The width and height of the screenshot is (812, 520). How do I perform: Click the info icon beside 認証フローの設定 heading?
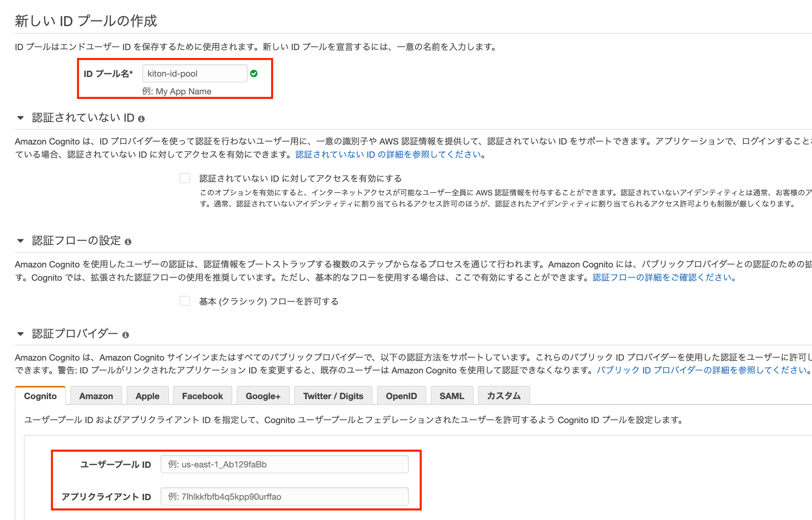click(x=128, y=242)
